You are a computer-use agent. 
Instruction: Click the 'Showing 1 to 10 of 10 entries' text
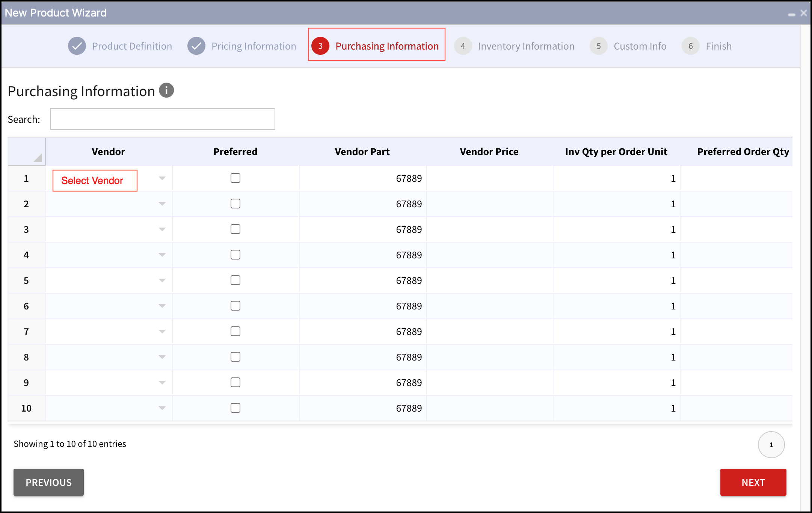(70, 444)
